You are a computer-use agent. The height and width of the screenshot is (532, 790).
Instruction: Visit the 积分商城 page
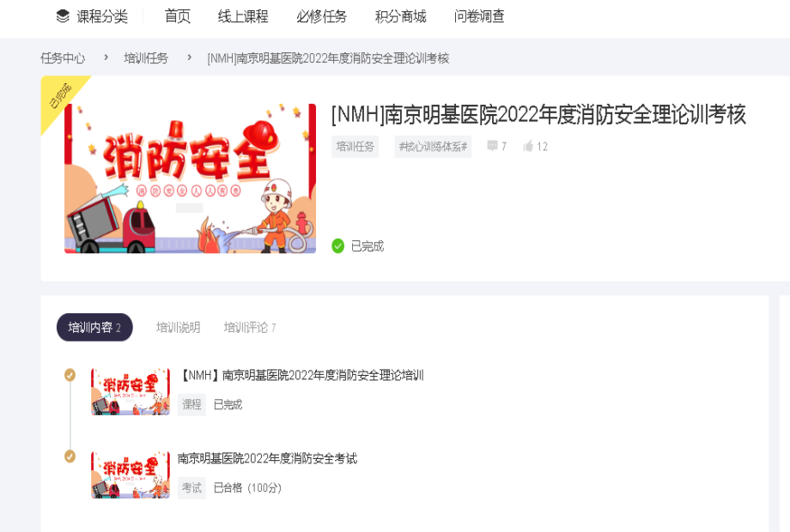tap(400, 16)
